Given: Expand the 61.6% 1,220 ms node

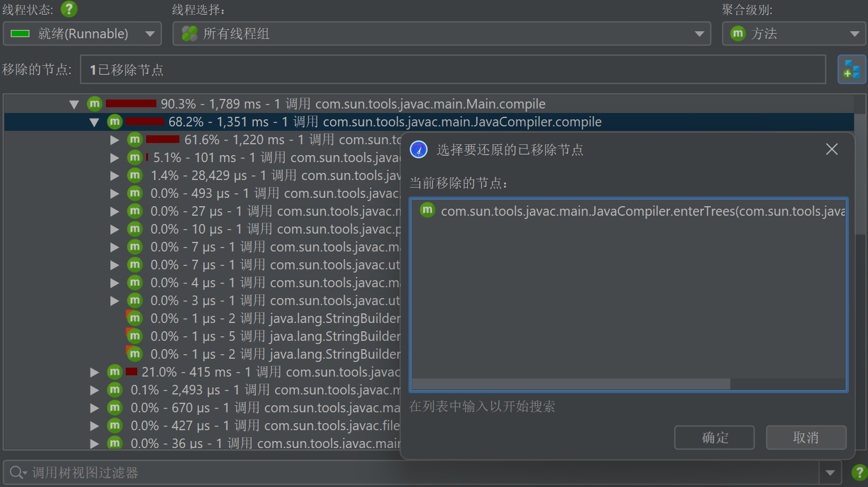Looking at the screenshot, I should pyautogui.click(x=115, y=140).
